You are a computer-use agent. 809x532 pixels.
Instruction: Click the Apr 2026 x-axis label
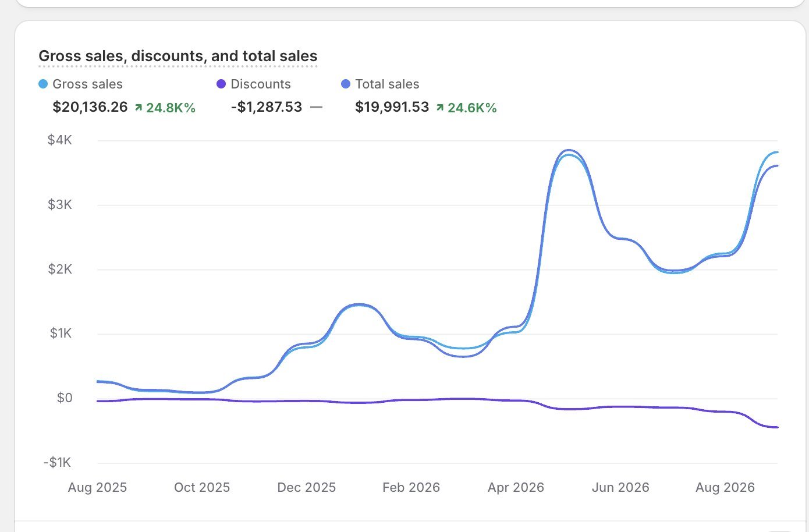click(x=516, y=488)
